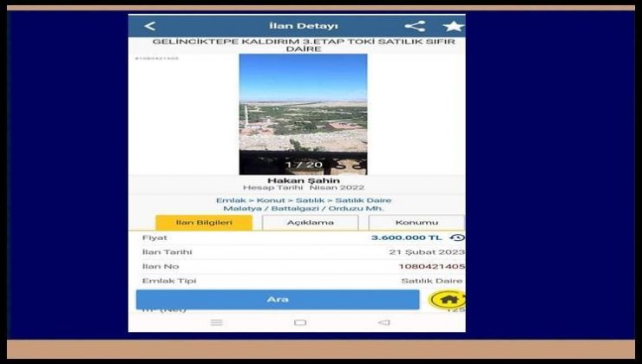Share this listing via share icon

(415, 26)
